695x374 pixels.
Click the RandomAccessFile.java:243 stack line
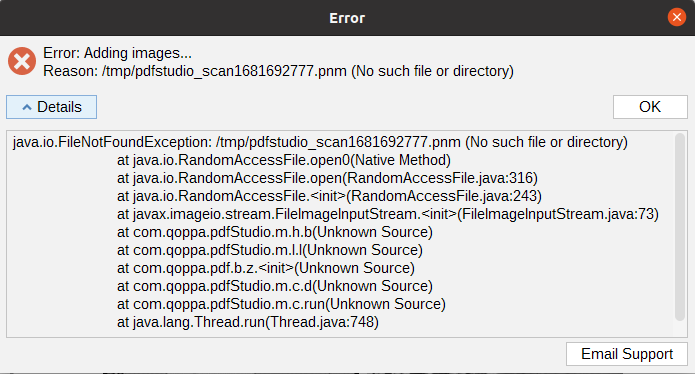tap(329, 196)
